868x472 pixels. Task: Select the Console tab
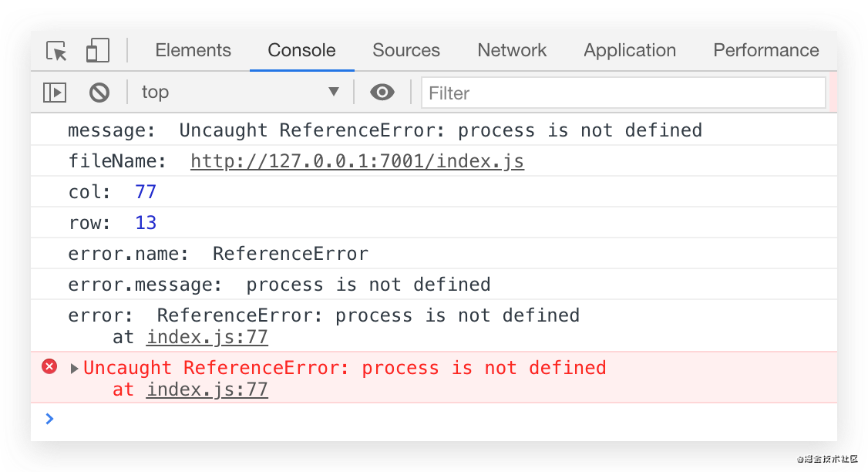(301, 51)
